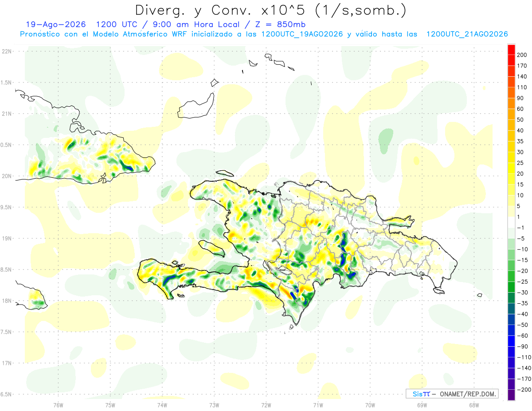The width and height of the screenshot is (532, 411).
Task: Click the '74W' longitude label
Action: 162,405
